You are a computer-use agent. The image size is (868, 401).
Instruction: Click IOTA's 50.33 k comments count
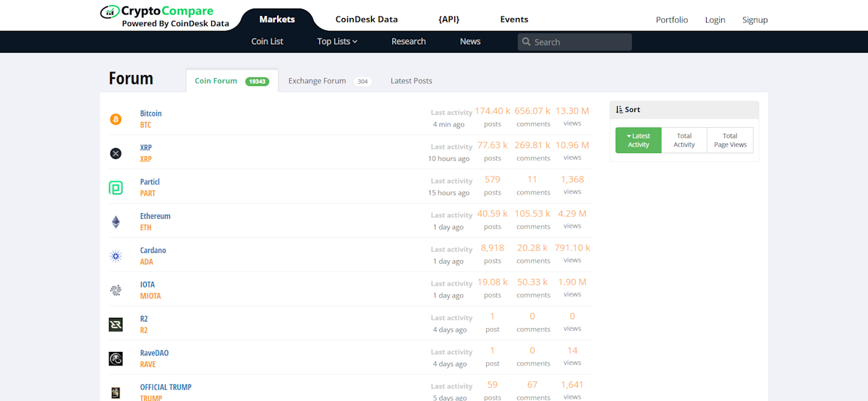tap(533, 282)
